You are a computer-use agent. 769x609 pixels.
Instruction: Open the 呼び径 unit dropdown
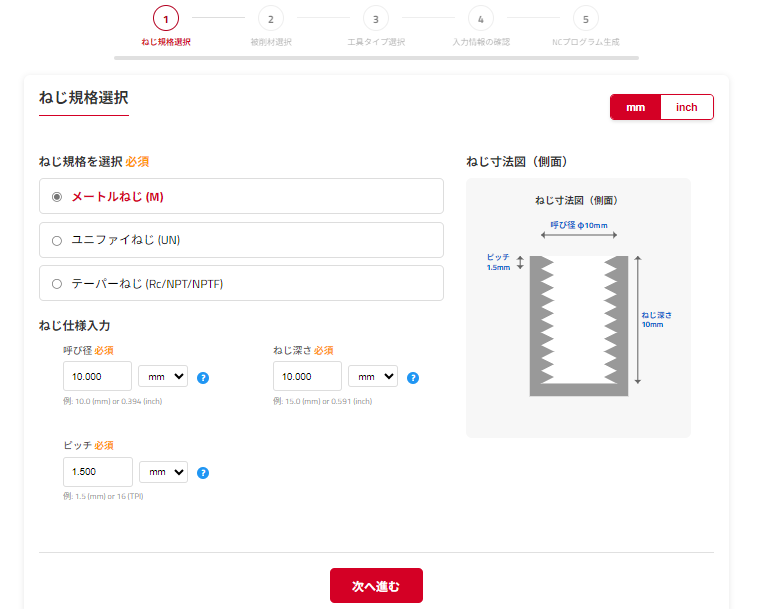coord(163,377)
